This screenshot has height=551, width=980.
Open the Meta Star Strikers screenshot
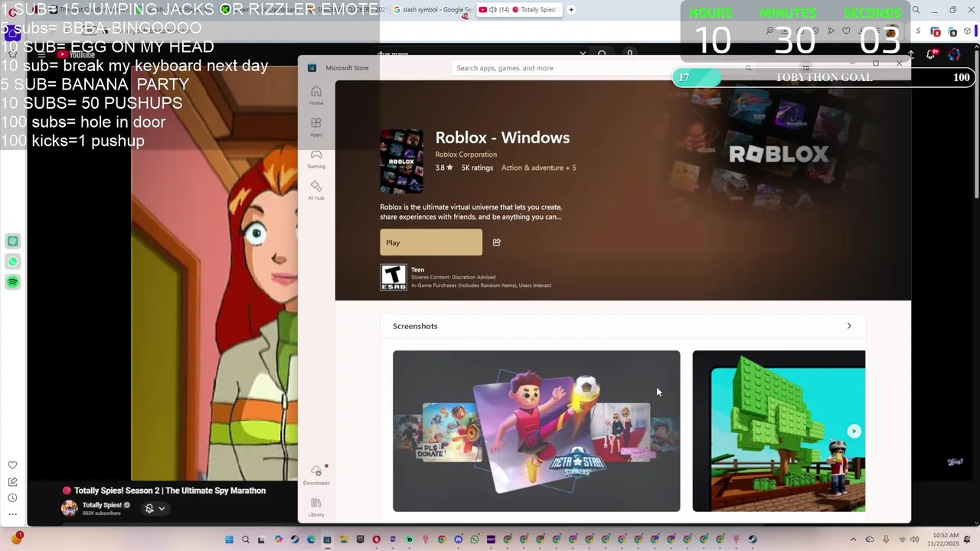click(536, 431)
